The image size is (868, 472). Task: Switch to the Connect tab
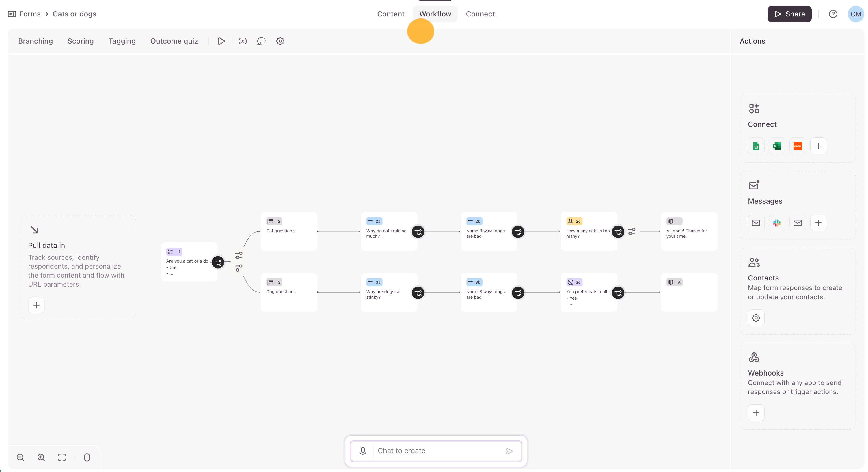[480, 14]
